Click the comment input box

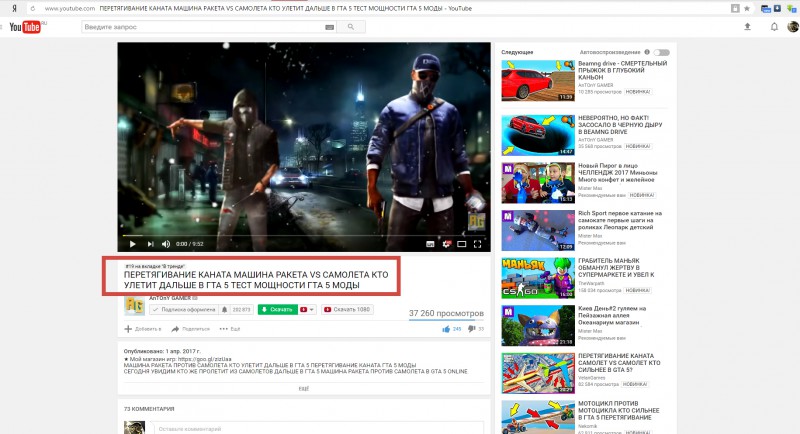pos(318,428)
